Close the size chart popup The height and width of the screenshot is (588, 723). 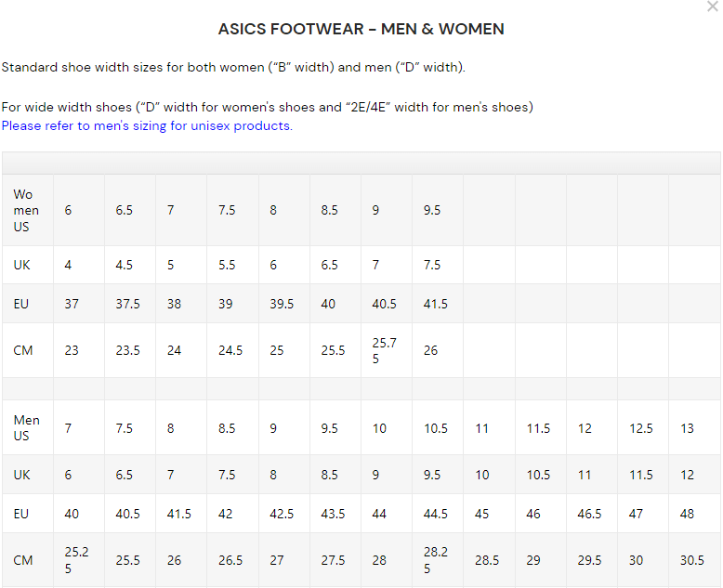pos(712,7)
